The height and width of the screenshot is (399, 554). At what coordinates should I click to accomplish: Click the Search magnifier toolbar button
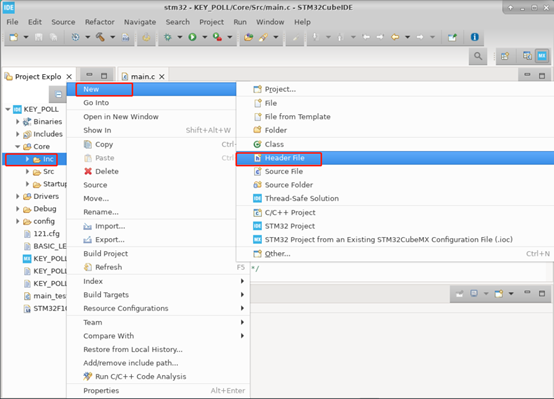(x=478, y=56)
